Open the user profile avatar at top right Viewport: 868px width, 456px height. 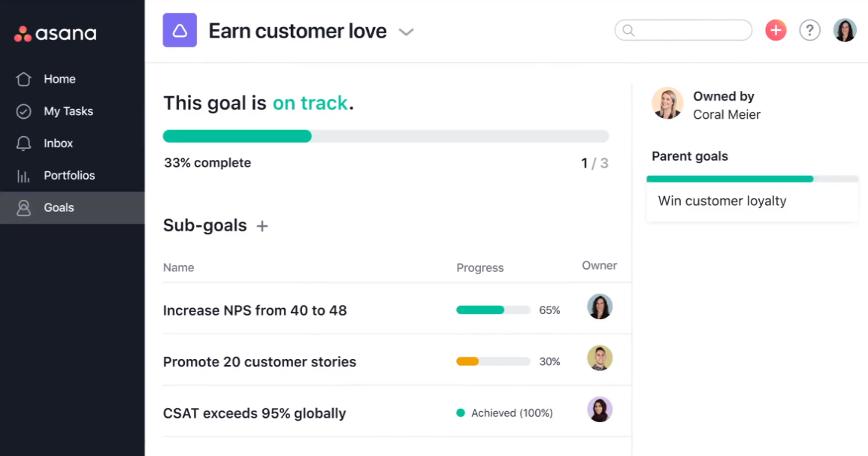[x=845, y=30]
